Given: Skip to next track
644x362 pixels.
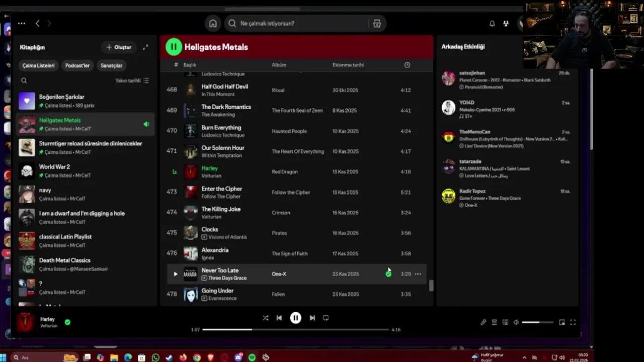Looking at the screenshot, I should (312, 318).
